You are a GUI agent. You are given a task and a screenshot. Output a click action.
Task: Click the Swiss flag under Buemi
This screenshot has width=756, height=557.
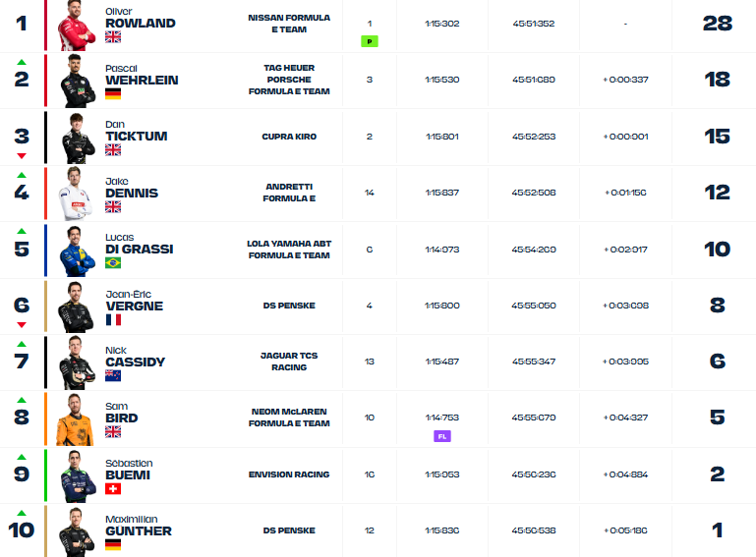pyautogui.click(x=113, y=489)
